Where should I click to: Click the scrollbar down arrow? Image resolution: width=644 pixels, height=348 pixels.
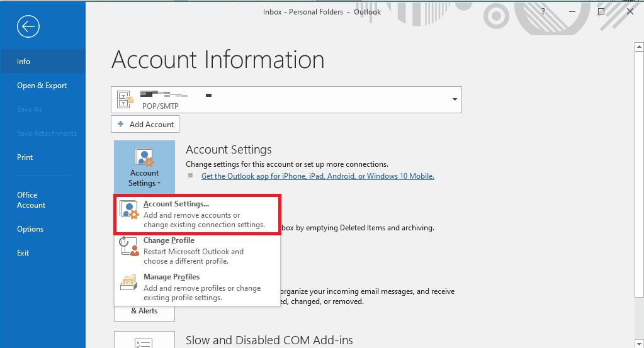click(639, 343)
